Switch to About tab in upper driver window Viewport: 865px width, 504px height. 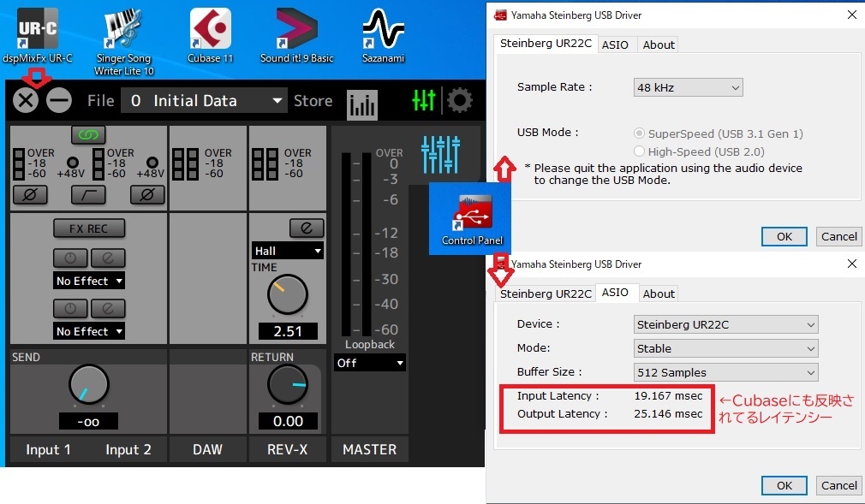point(659,44)
